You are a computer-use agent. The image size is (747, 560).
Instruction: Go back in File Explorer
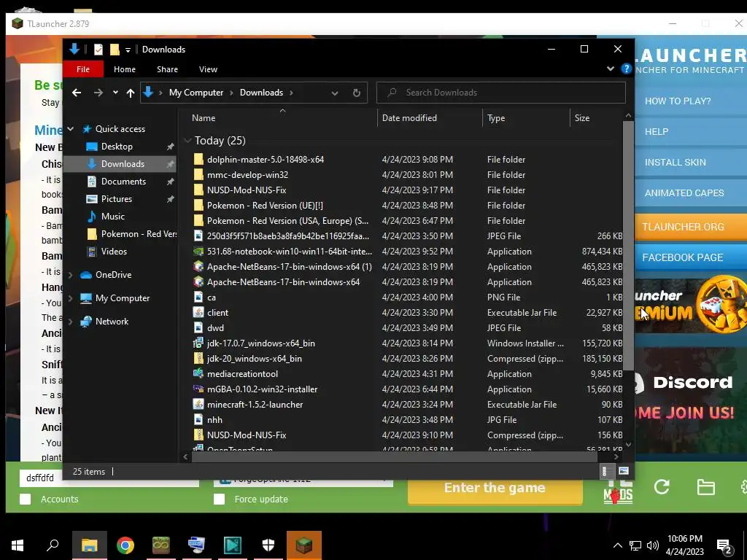77,93
